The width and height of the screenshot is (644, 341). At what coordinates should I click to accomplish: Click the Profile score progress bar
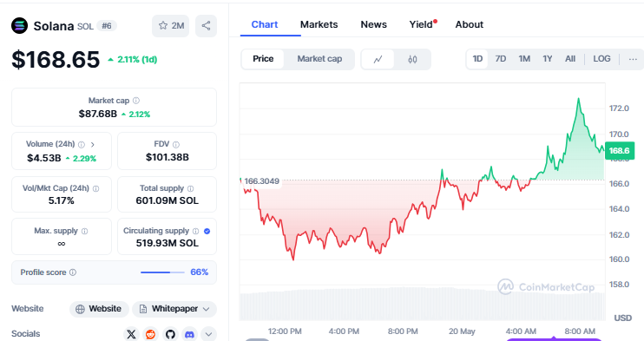[162, 272]
